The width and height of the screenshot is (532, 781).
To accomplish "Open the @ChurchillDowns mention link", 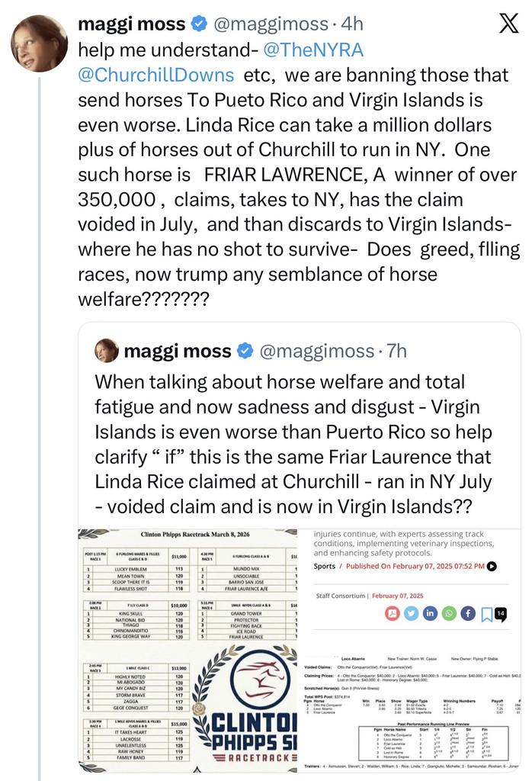I will click(156, 75).
